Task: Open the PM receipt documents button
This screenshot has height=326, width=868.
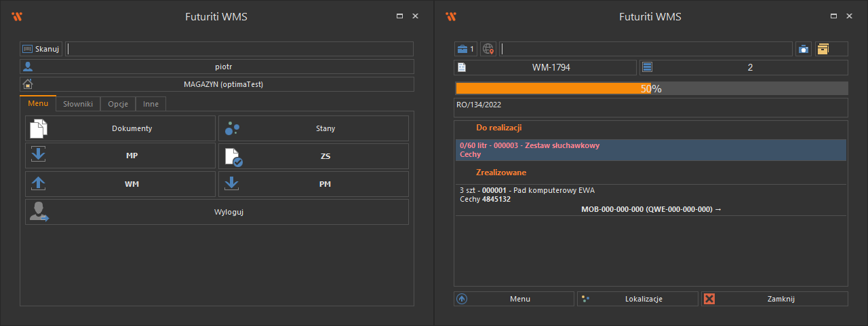Action: point(313,184)
